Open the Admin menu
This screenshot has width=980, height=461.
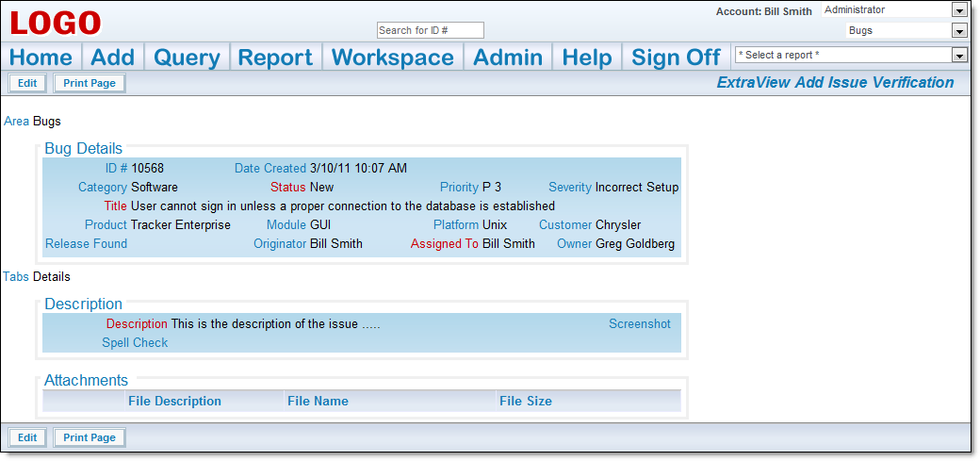(x=508, y=57)
